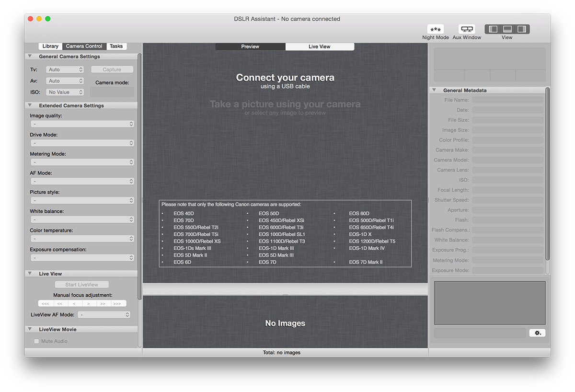Image resolution: width=575 pixels, height=392 pixels.
Task: Click 'EOS 100D/Rebel SL1' entry
Action: click(282, 234)
